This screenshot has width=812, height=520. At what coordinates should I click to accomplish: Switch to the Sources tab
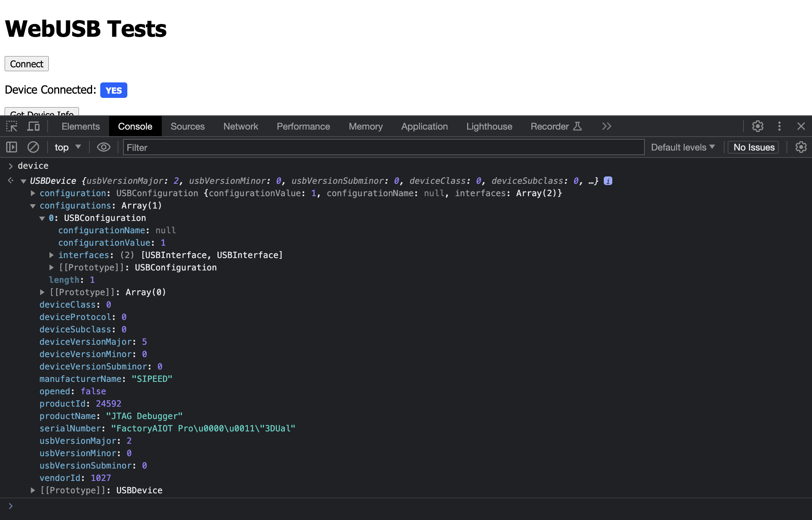click(x=187, y=127)
